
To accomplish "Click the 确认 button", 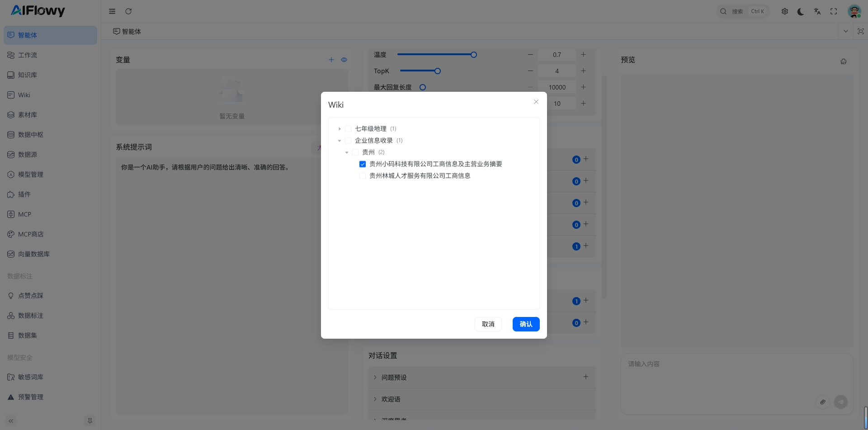I will (x=526, y=324).
